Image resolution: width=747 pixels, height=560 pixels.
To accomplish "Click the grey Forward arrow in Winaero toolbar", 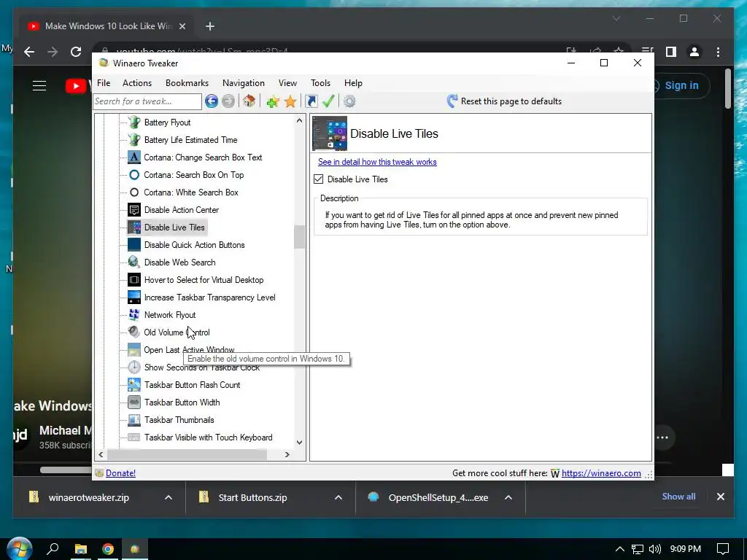I will click(228, 101).
